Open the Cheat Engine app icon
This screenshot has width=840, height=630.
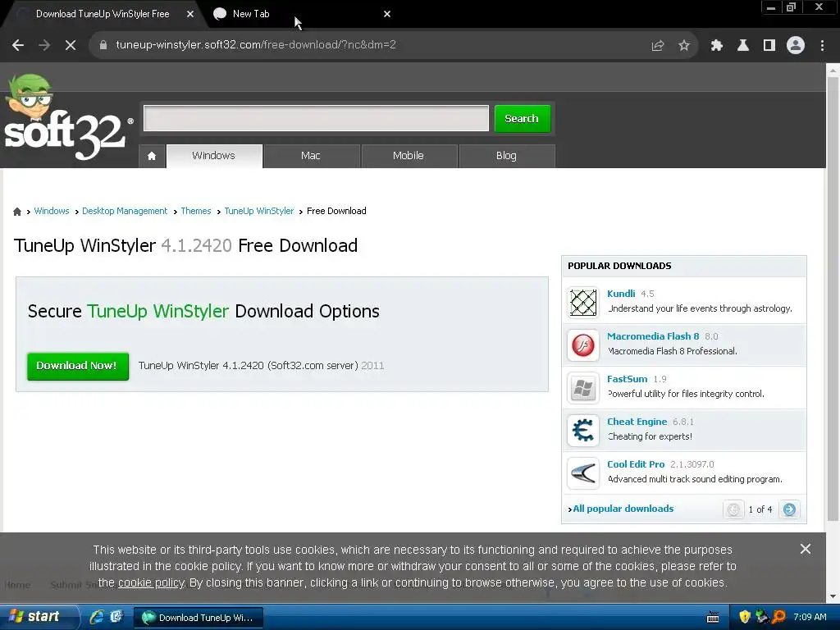pyautogui.click(x=583, y=430)
